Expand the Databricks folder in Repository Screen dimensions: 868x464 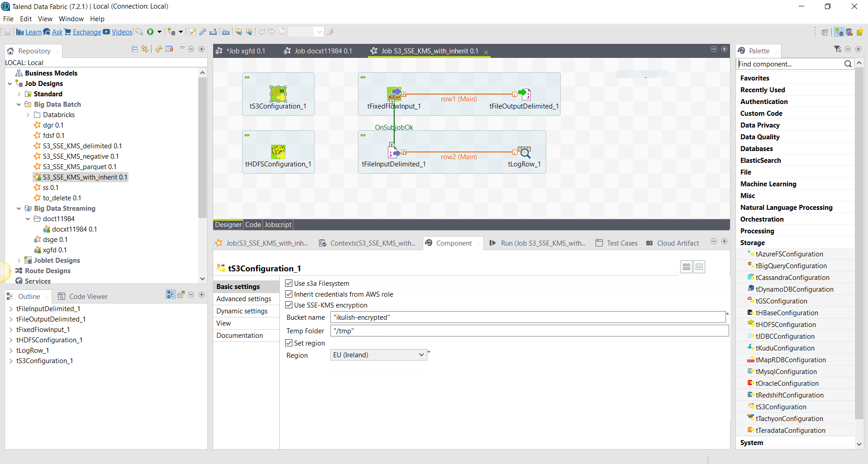(x=28, y=115)
